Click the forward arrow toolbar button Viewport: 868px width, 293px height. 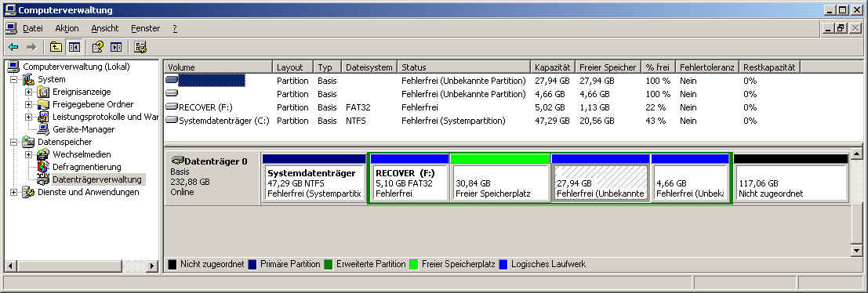point(31,48)
